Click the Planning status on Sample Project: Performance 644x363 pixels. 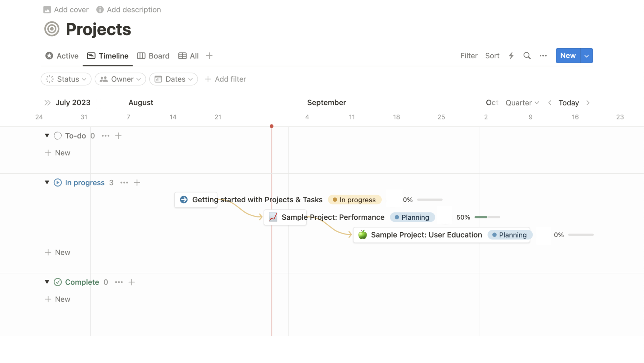click(x=412, y=217)
